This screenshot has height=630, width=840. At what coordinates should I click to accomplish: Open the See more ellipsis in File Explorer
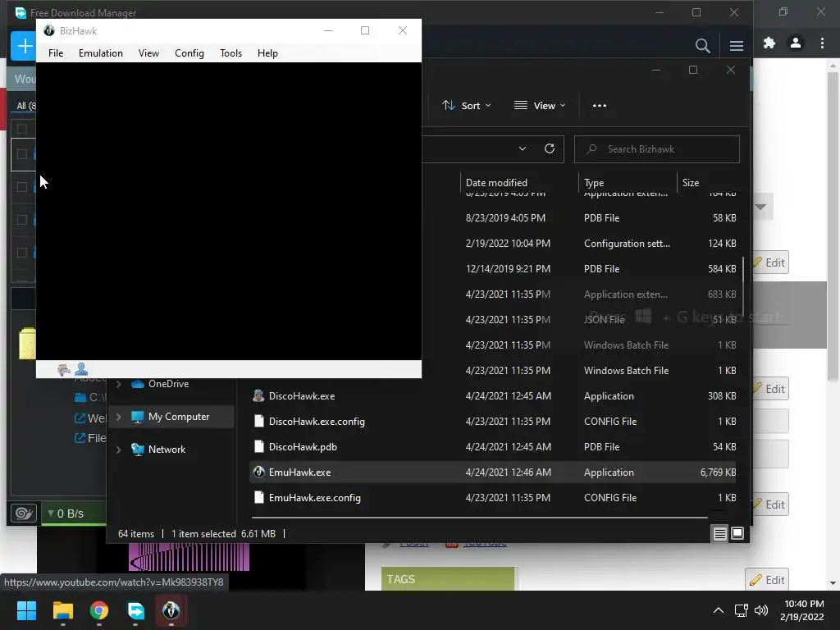click(x=600, y=106)
